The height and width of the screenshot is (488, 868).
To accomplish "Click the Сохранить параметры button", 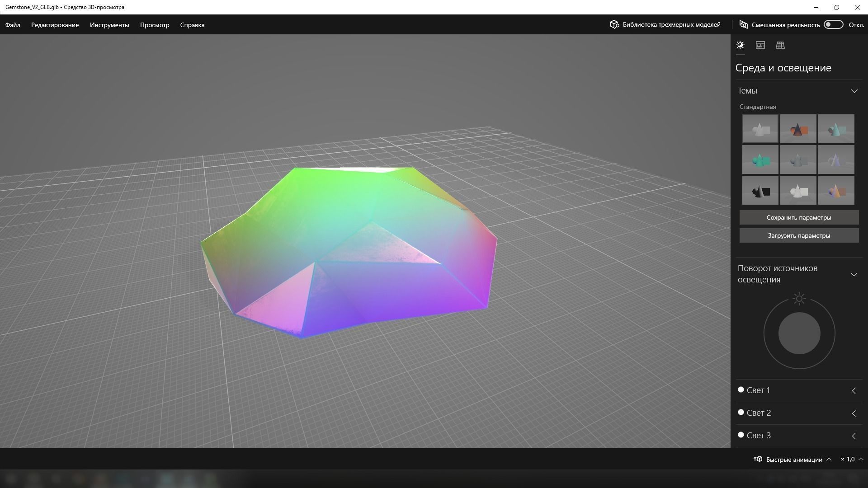I will 799,217.
